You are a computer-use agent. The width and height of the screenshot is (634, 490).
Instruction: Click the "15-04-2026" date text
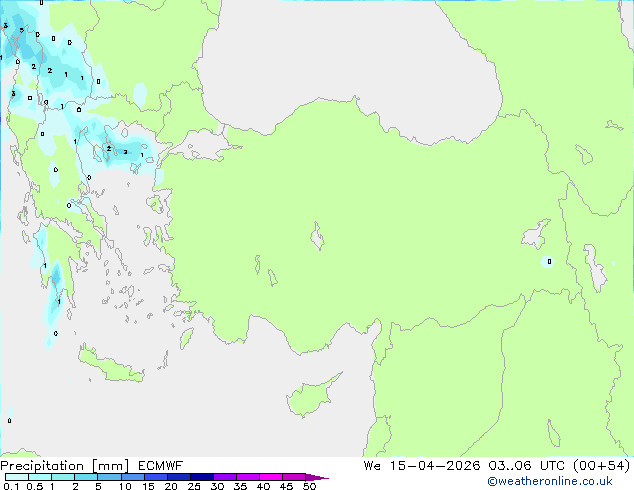click(x=435, y=466)
